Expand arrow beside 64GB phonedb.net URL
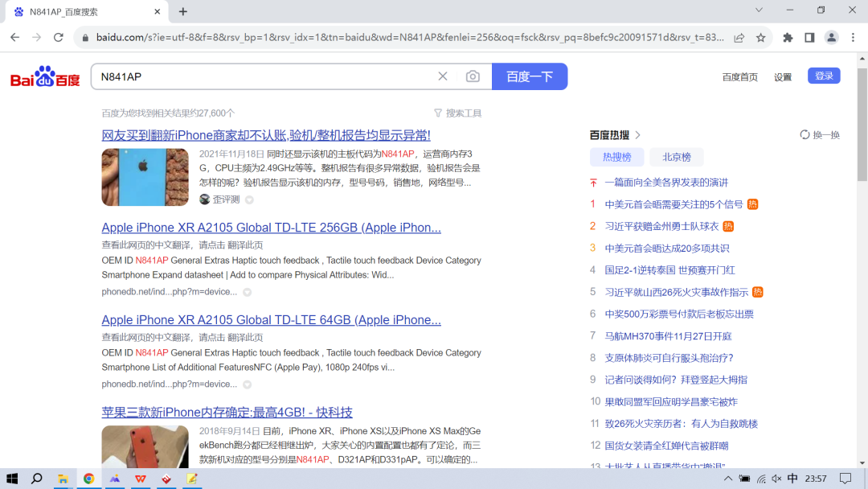868x489 pixels. coord(248,384)
